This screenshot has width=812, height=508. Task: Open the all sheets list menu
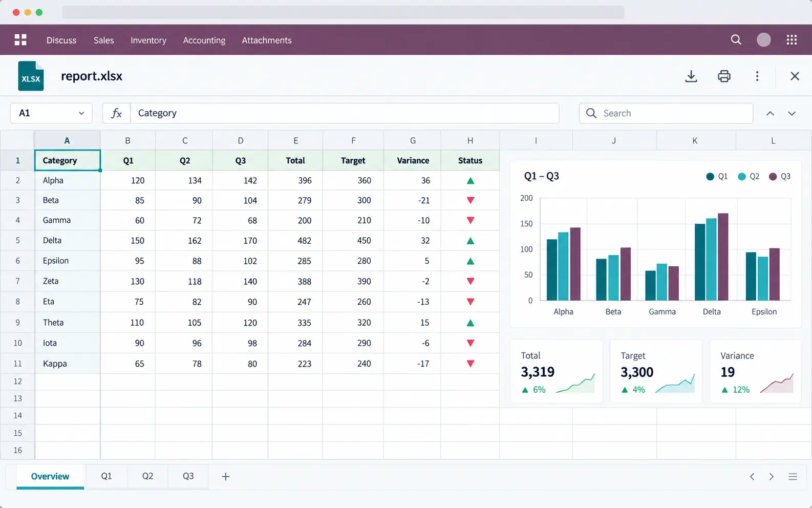(793, 477)
